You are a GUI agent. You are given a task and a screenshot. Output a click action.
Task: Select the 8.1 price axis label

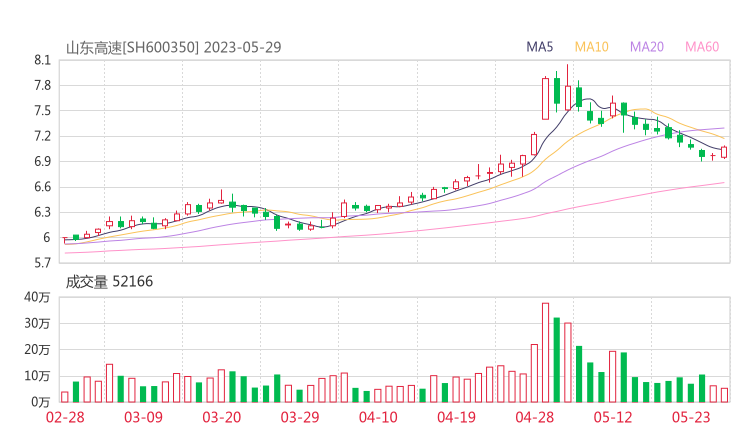42,60
